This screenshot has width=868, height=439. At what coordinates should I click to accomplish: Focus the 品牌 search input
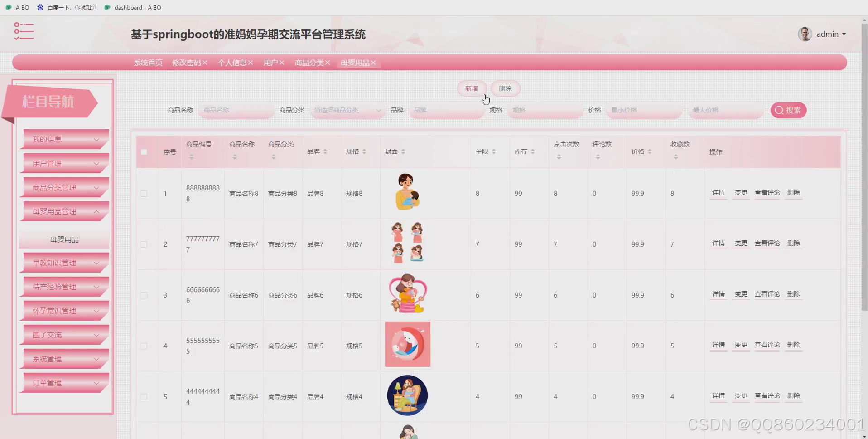446,110
